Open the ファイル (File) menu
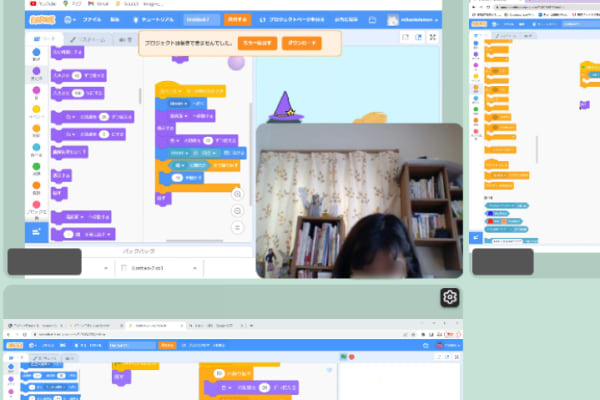The image size is (600, 400). (91, 19)
